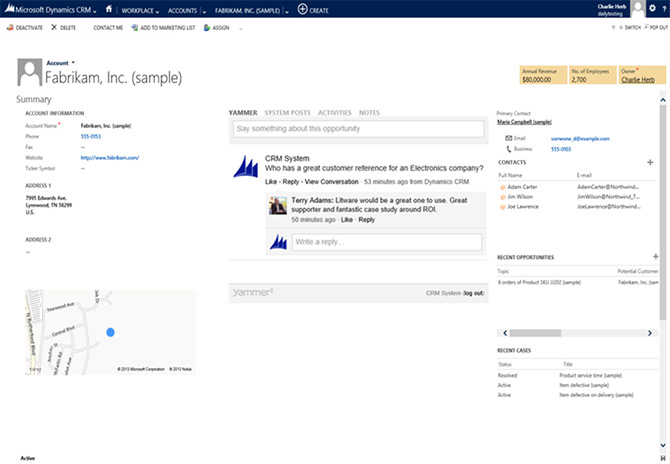Click the Deactivate command icon
670x464 pixels.
(x=9, y=27)
